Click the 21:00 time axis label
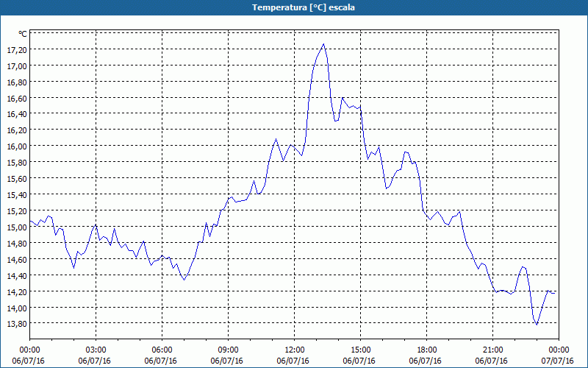588x368 pixels. 492,350
